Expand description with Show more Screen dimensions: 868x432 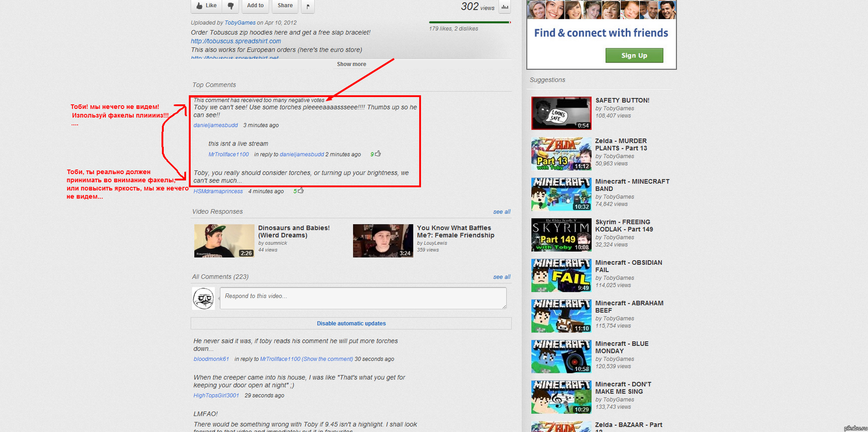click(x=351, y=64)
